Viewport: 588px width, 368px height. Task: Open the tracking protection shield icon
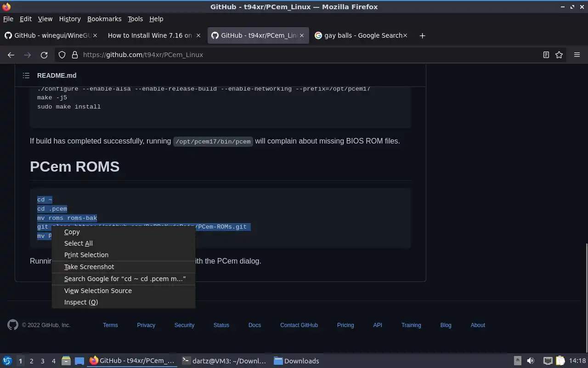[x=62, y=55]
